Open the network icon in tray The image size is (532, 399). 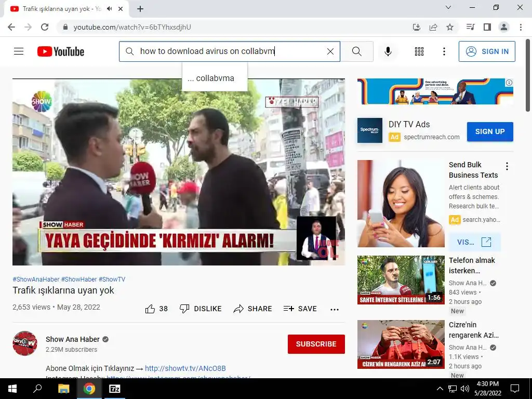point(453,389)
